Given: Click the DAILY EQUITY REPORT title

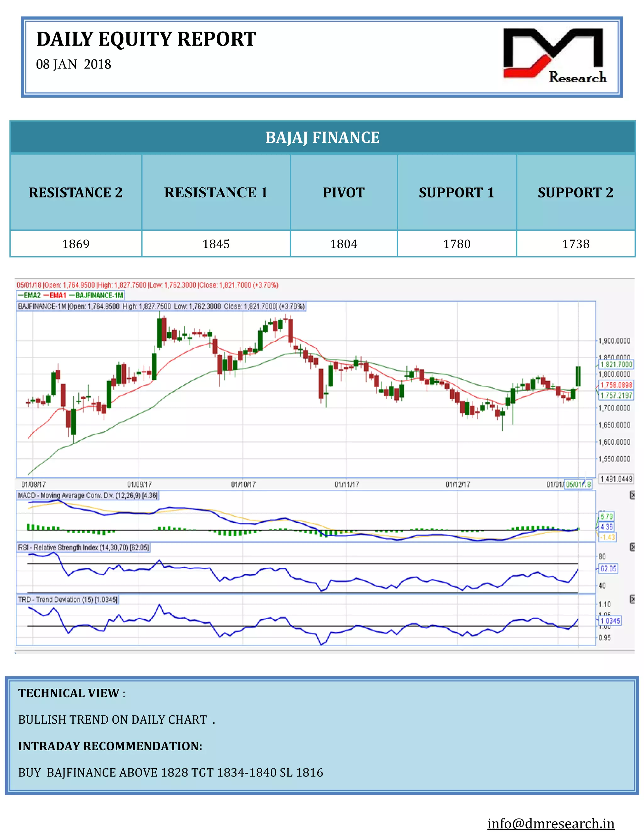Looking at the screenshot, I should (146, 39).
